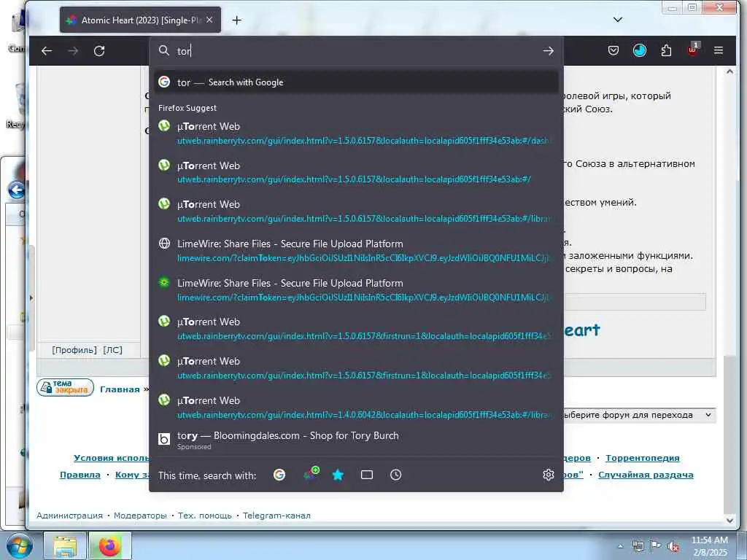The height and width of the screenshot is (560, 747).
Task: Search this time in Bookmarks star icon
Action: pos(338,475)
